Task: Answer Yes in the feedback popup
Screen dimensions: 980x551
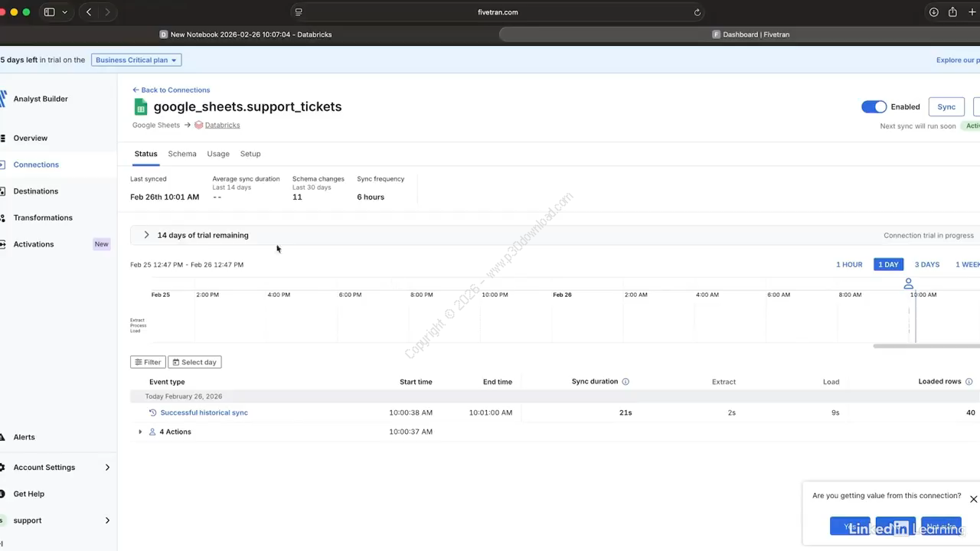Action: point(850,527)
